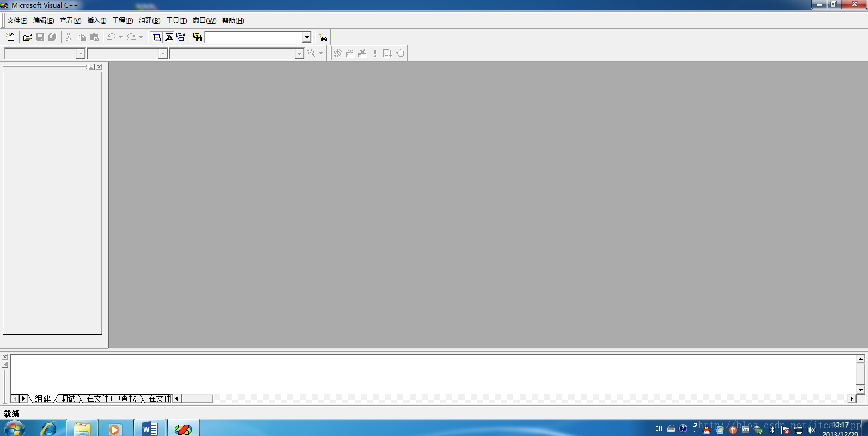Click the New Text File icon

pos(10,37)
